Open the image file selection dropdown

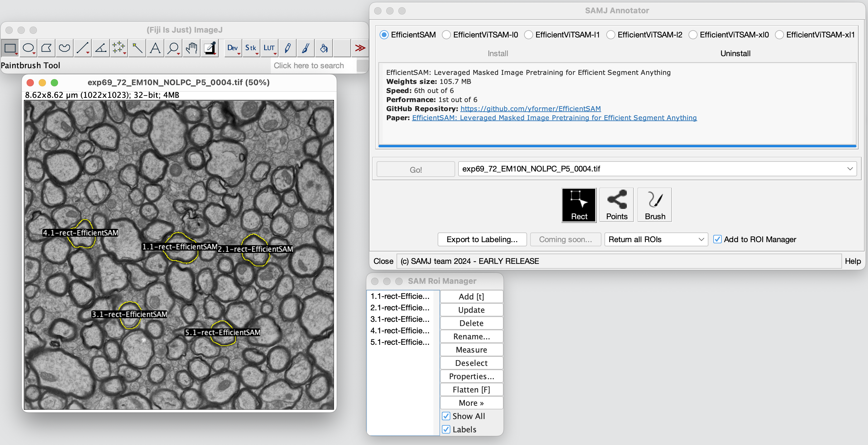click(657, 169)
